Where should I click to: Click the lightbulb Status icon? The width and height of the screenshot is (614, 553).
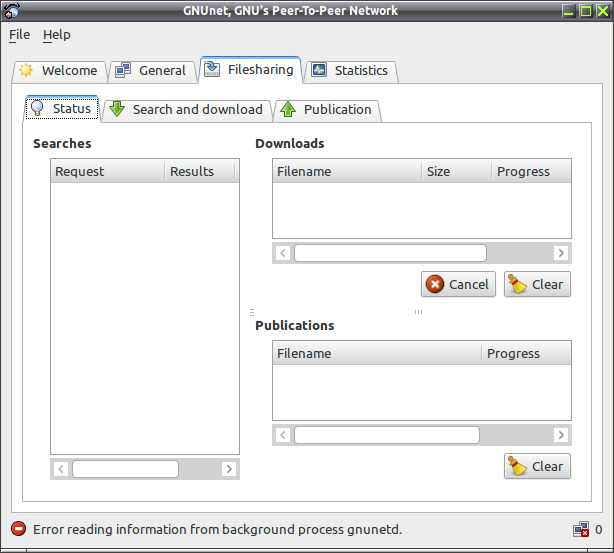tap(37, 108)
